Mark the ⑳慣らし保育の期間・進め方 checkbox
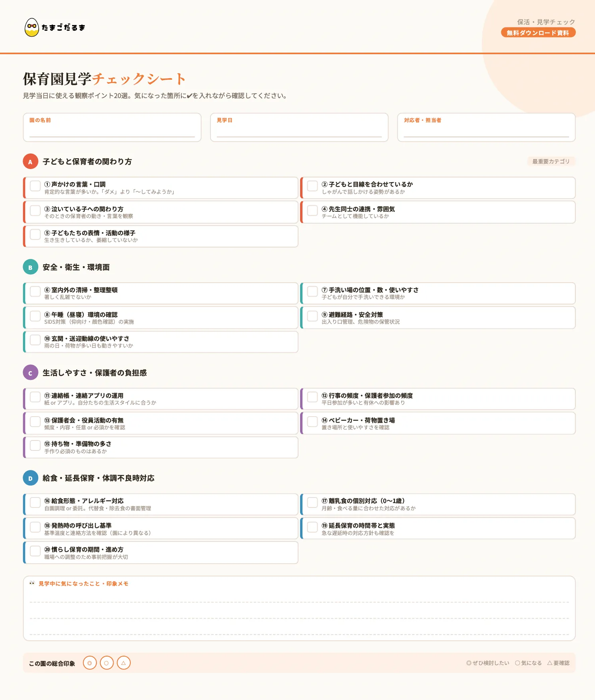 (x=35, y=551)
